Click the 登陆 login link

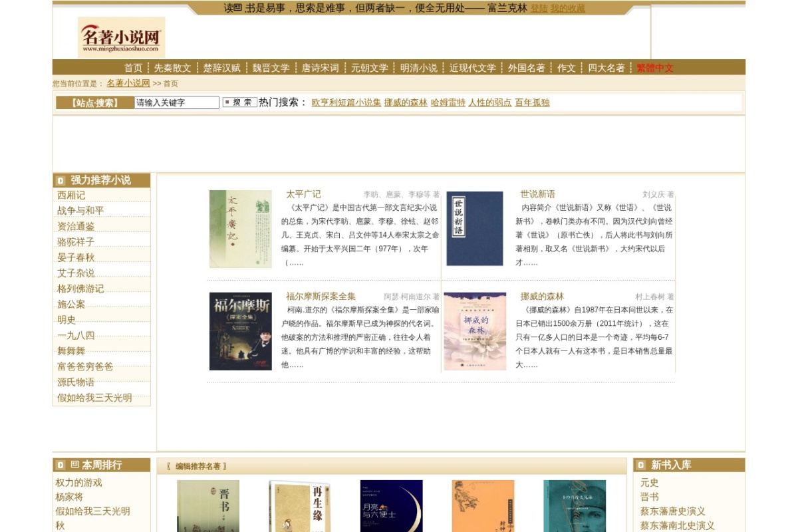click(x=539, y=9)
